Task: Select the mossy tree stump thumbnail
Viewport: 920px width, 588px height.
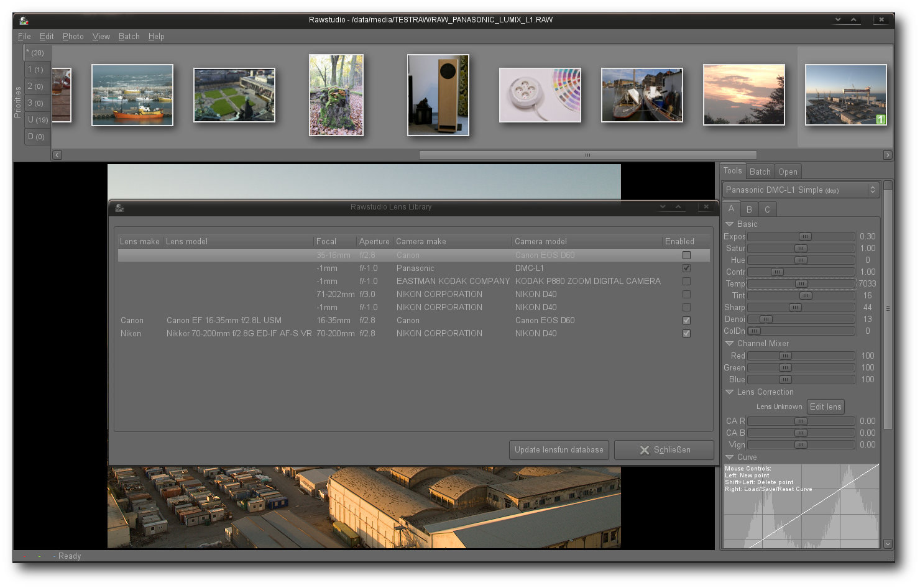Action: point(336,95)
